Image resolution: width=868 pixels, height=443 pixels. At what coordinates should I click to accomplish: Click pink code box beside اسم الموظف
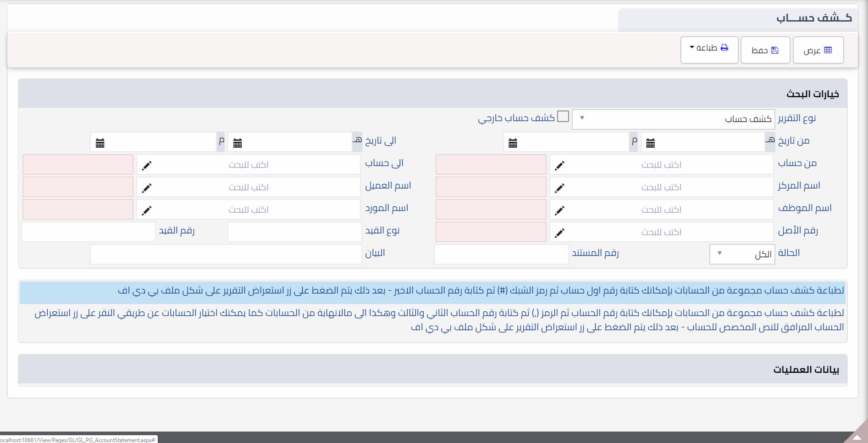(491, 209)
